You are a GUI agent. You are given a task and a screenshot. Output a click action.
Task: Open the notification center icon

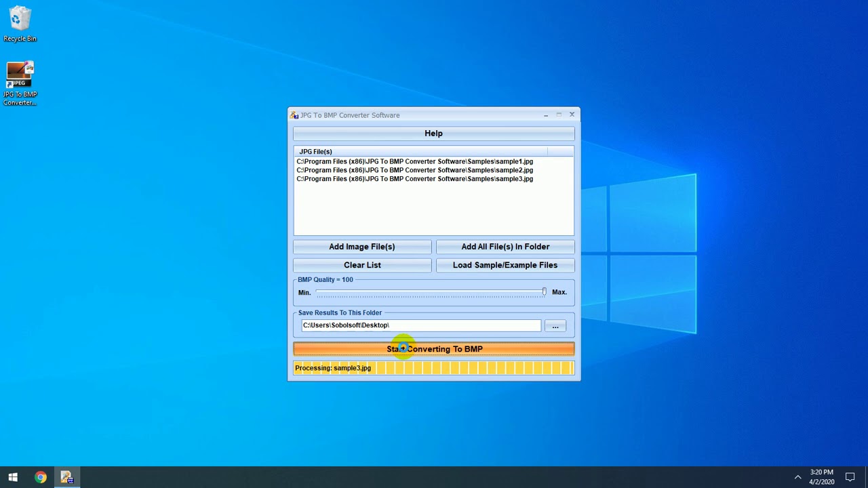point(850,477)
